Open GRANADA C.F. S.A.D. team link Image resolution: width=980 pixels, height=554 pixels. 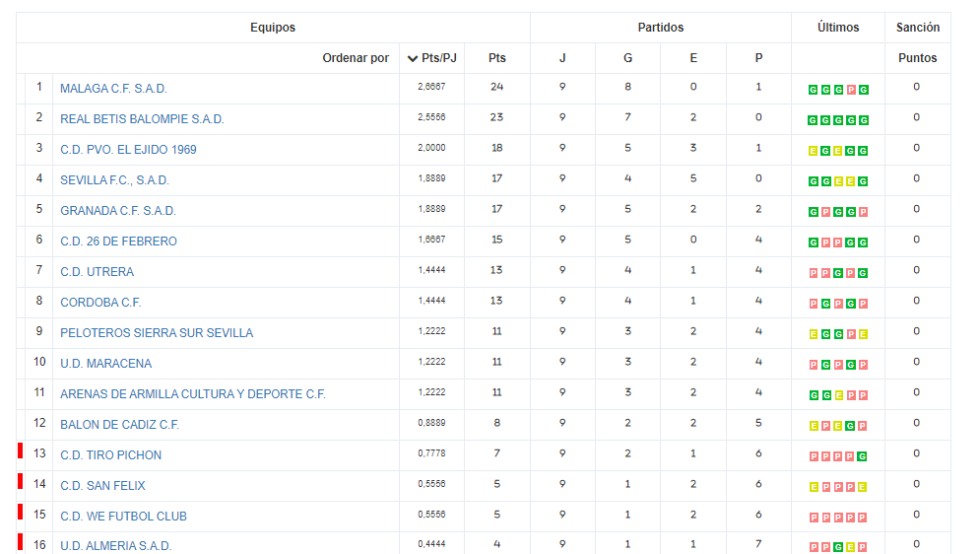118,211
